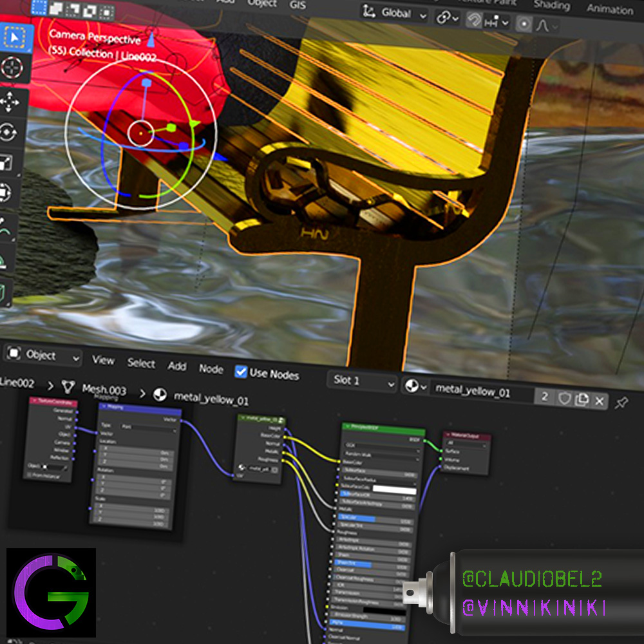
Task: Open the browse material dropdown
Action: click(415, 386)
